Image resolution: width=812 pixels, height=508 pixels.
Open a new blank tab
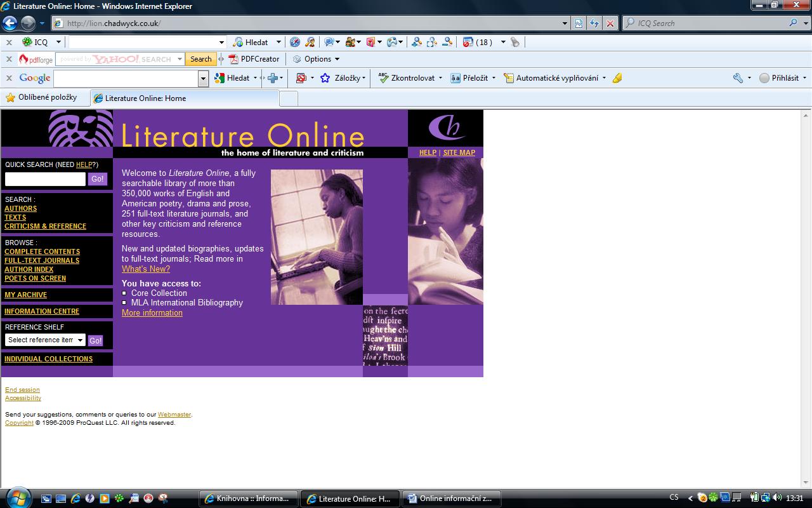click(x=289, y=98)
